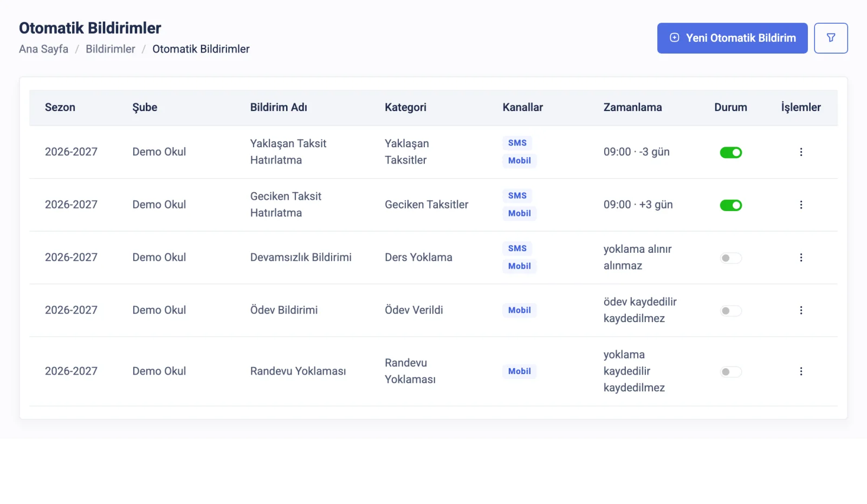Click the İşlemler column header
The height and width of the screenshot is (504, 867).
(x=801, y=107)
